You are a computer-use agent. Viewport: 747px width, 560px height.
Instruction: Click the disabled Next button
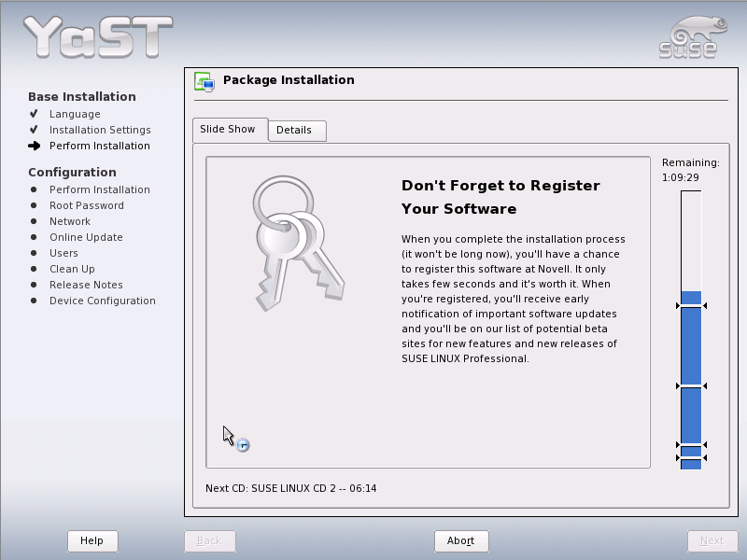pos(712,541)
